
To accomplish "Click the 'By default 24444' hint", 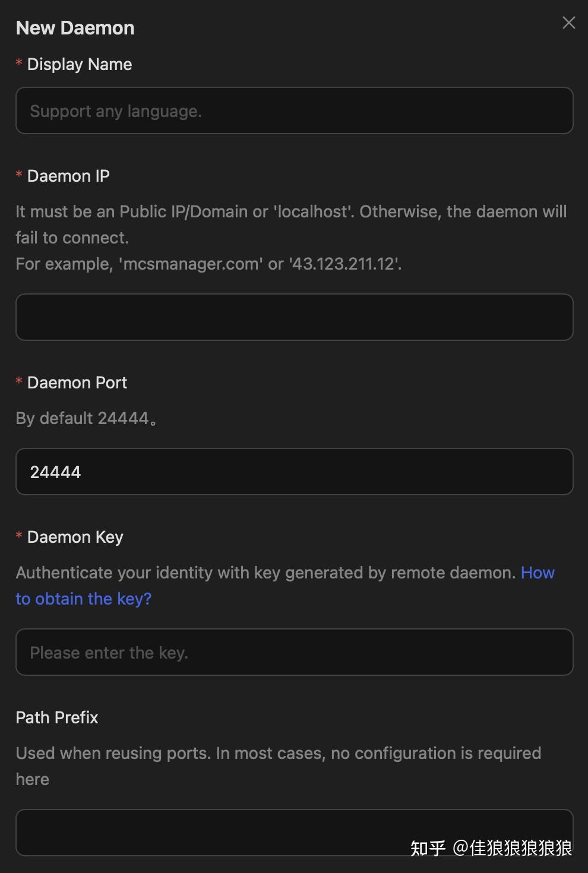I will 86,418.
